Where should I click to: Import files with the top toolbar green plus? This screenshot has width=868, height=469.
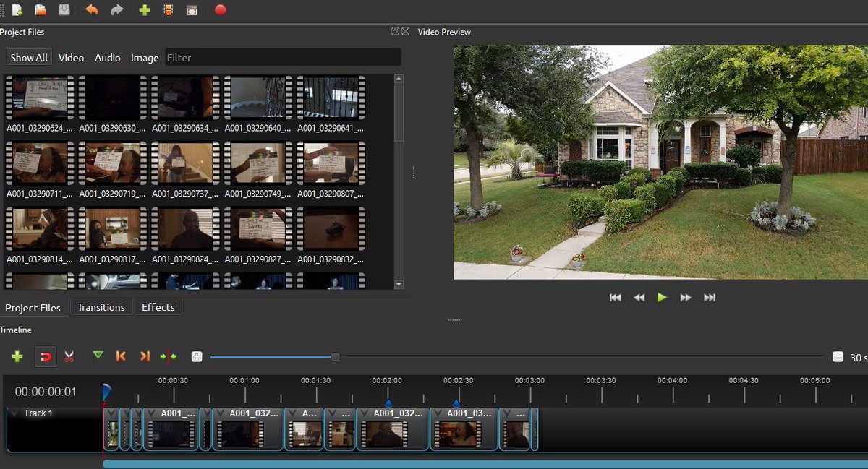[145, 10]
